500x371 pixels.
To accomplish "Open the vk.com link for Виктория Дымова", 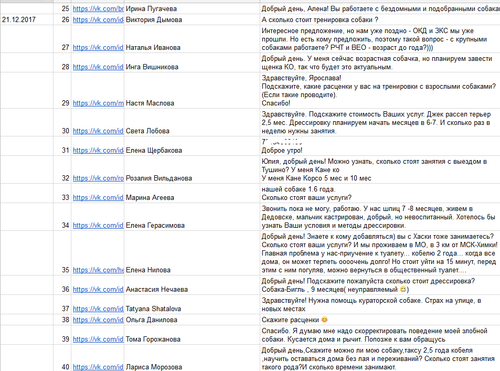I will (98, 20).
